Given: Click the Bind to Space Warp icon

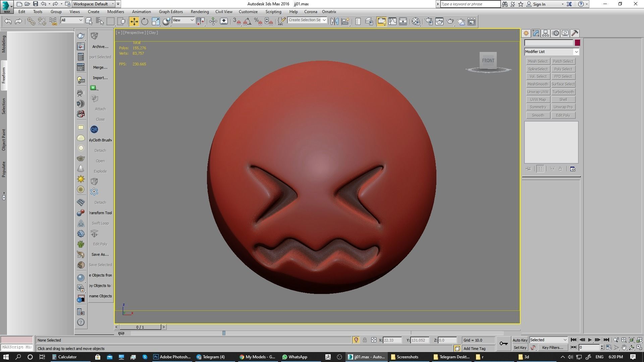Looking at the screenshot, I should (x=53, y=21).
